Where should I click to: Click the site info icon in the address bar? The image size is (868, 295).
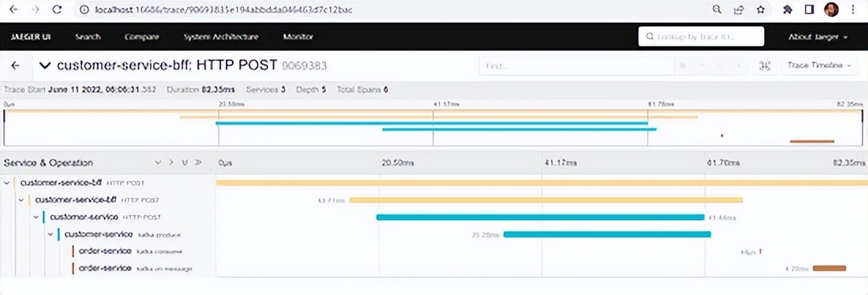84,9
